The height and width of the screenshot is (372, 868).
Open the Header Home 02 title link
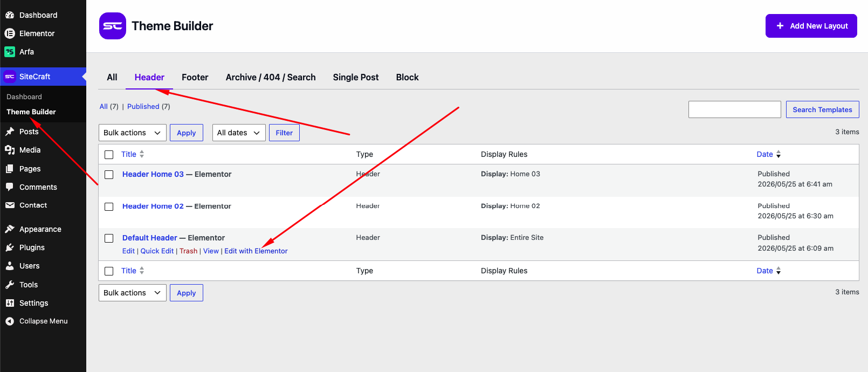[153, 206]
